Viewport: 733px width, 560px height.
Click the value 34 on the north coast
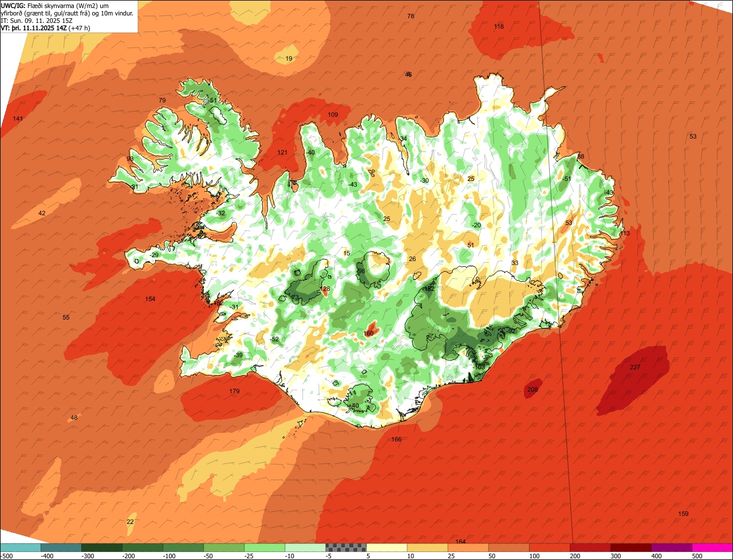click(404, 139)
